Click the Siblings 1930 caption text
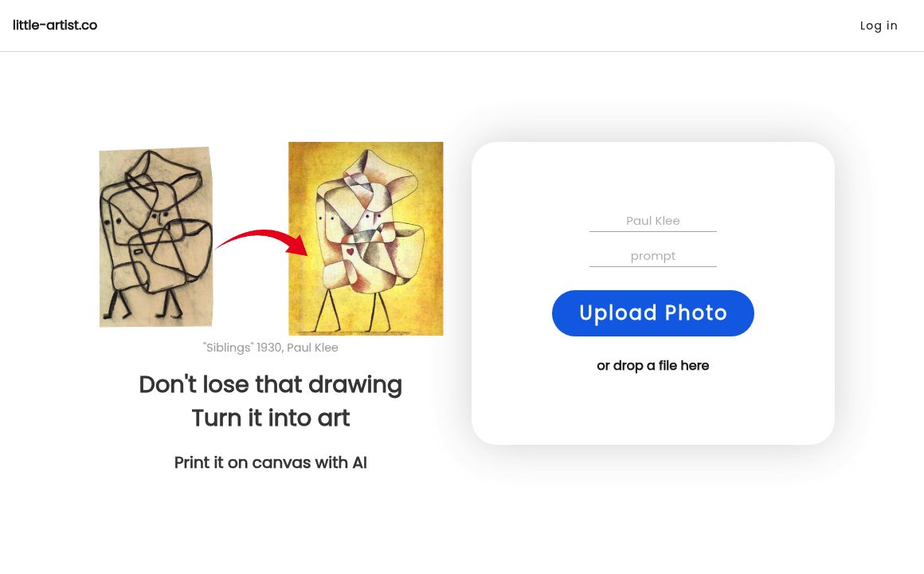The height and width of the screenshot is (574, 924). pyautogui.click(x=271, y=348)
